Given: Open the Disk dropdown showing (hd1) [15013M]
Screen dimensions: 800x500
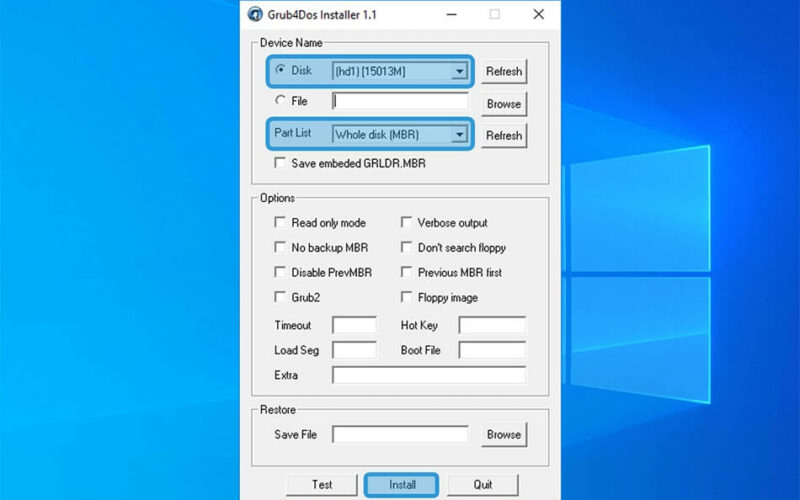Looking at the screenshot, I should click(400, 71).
